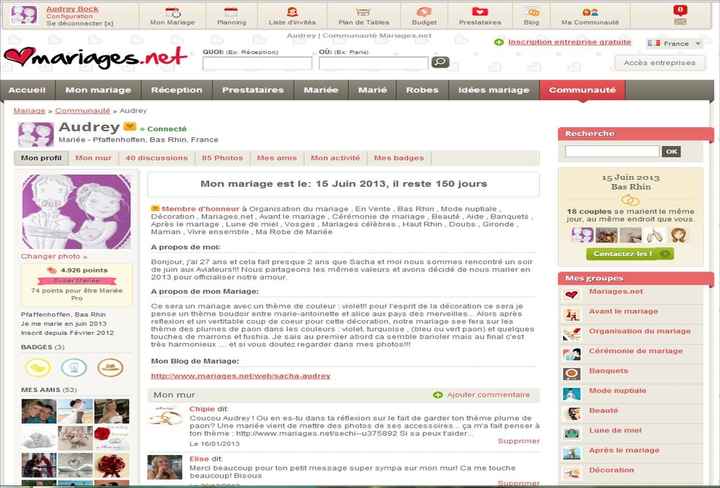Open the 40 discussions tab
Image resolution: width=720 pixels, height=488 pixels.
157,158
